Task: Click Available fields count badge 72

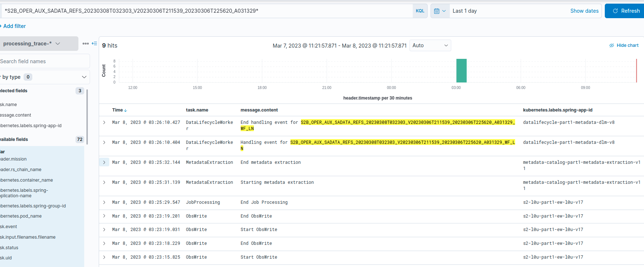Action: pyautogui.click(x=80, y=139)
